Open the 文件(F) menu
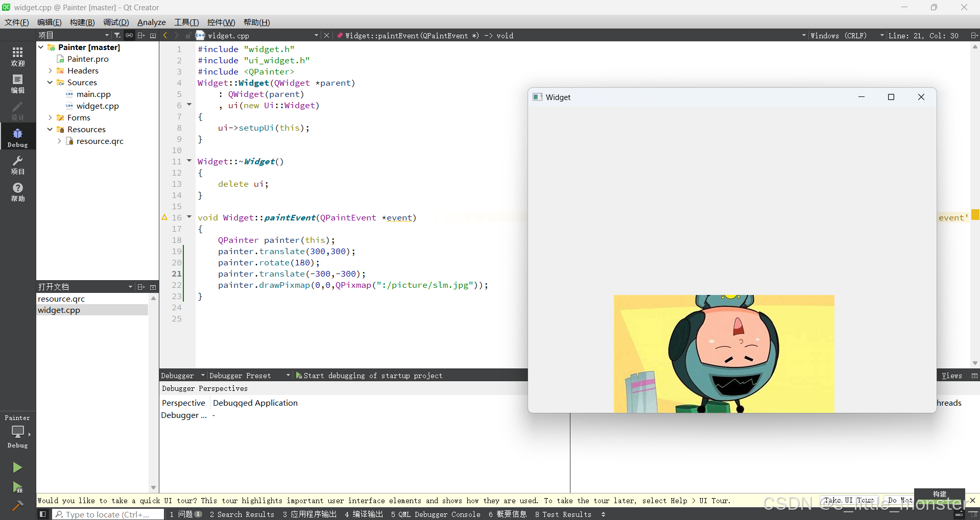This screenshot has width=980, height=520. pos(16,22)
